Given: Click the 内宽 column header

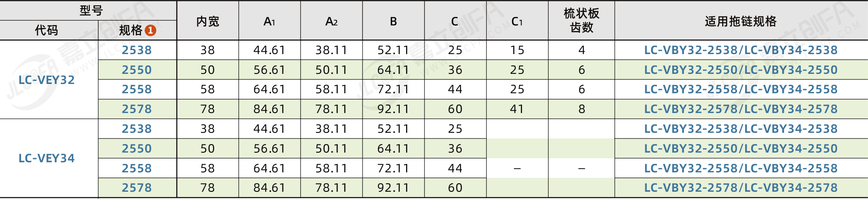Looking at the screenshot, I should coord(208,21).
